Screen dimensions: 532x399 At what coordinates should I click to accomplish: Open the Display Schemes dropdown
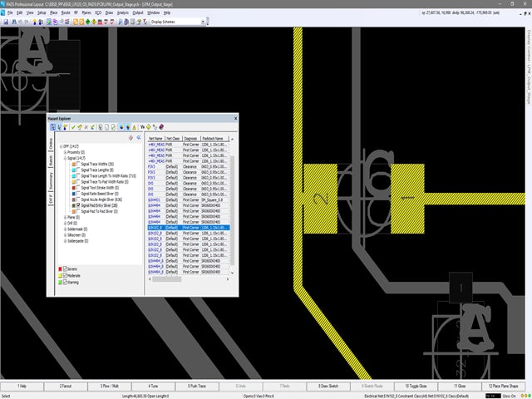point(204,21)
